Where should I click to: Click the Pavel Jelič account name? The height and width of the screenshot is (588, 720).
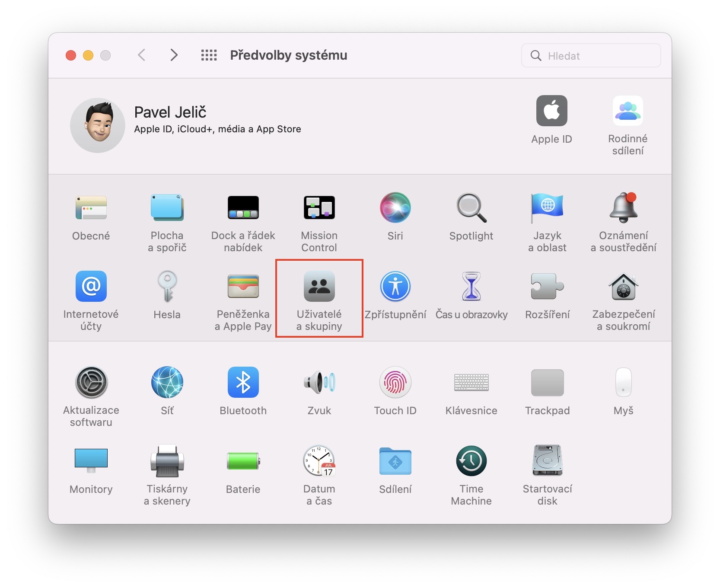[x=170, y=112]
